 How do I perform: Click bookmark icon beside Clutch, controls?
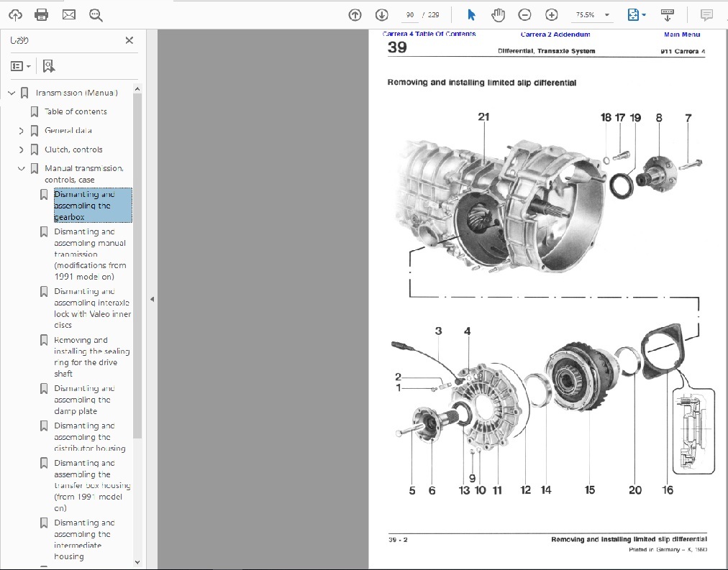point(35,150)
